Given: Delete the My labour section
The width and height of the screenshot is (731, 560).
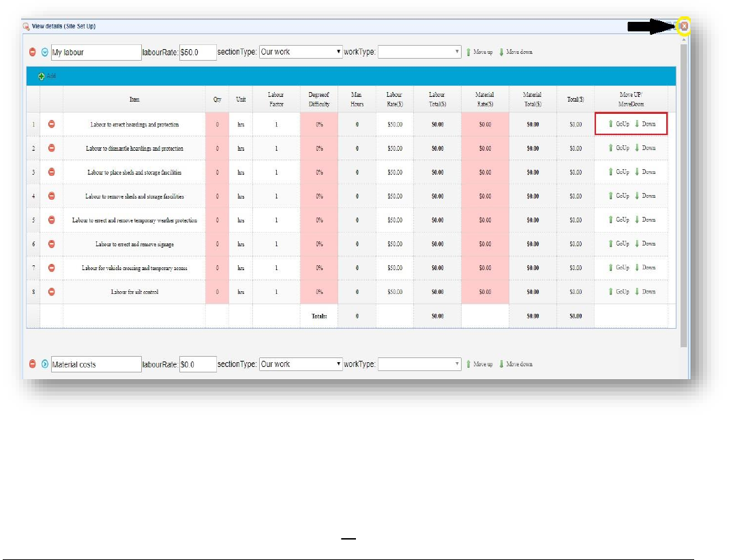Looking at the screenshot, I should click(32, 53).
